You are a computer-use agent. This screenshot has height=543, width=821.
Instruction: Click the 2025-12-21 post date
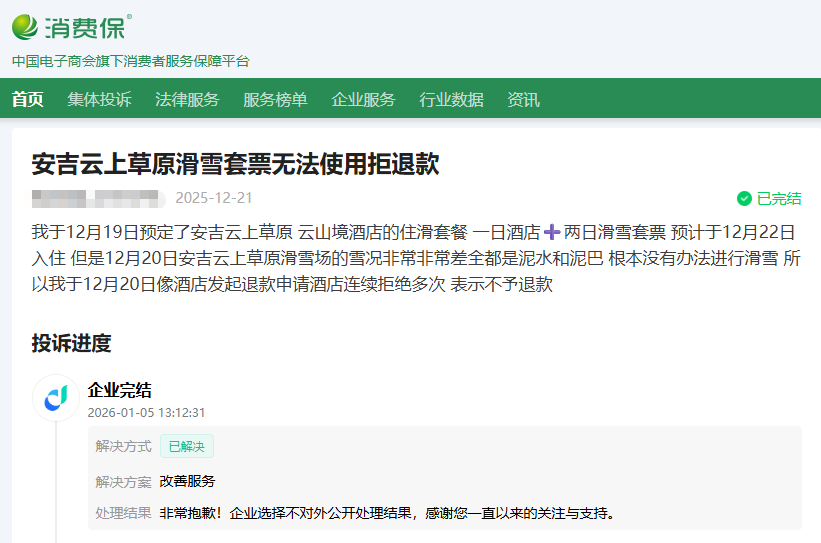pyautogui.click(x=214, y=198)
